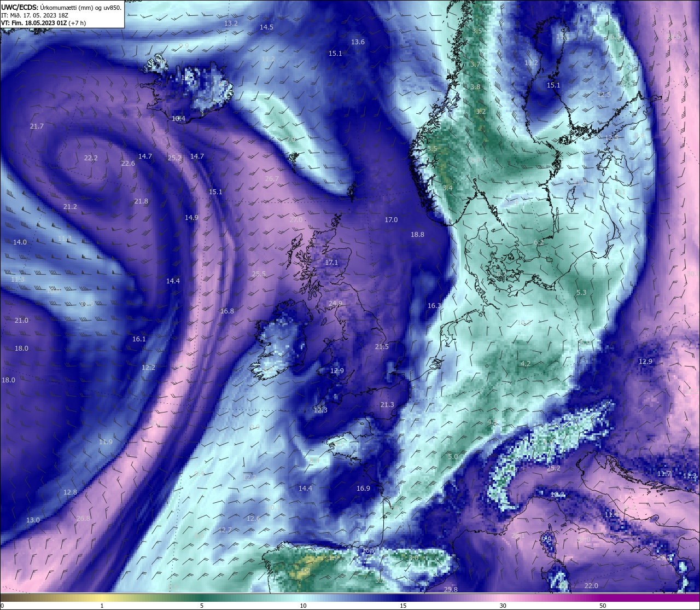700x610 pixels.
Task: Click the map value label '5.3'
Action: [x=581, y=293]
